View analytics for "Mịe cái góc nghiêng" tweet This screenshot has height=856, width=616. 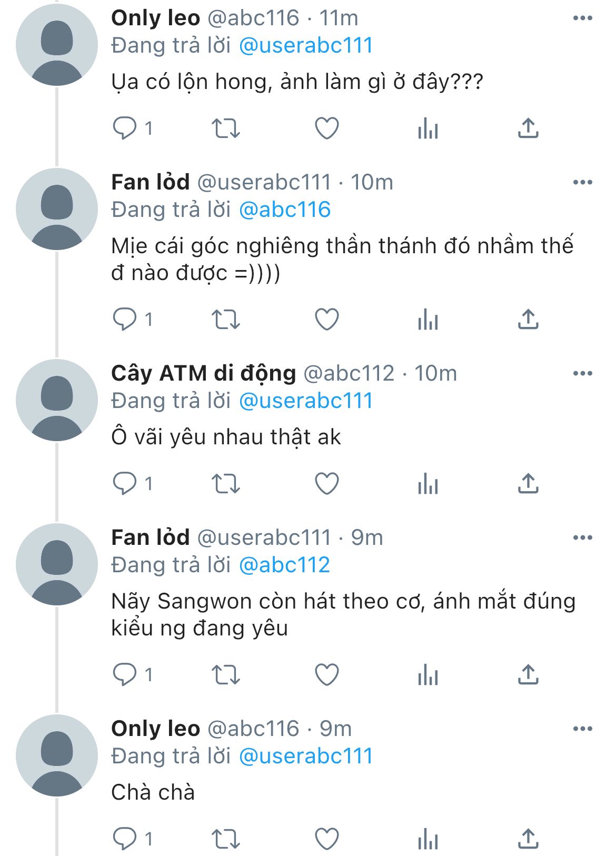click(x=428, y=319)
